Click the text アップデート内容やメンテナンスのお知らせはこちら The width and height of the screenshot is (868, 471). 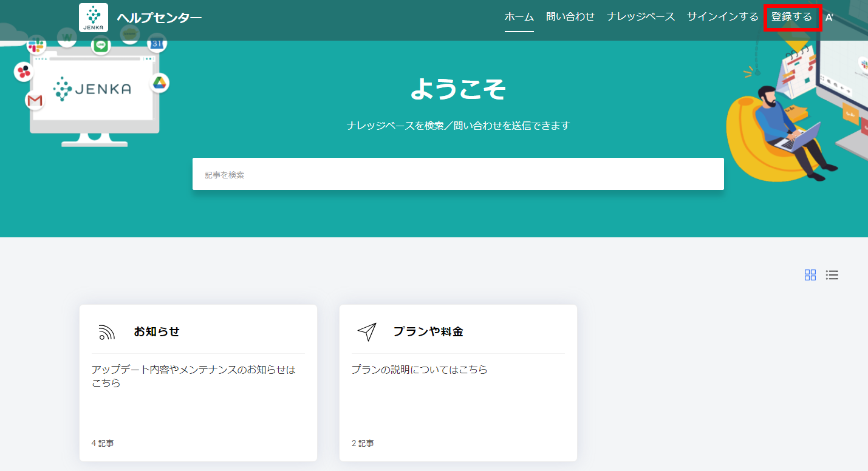[x=194, y=376]
